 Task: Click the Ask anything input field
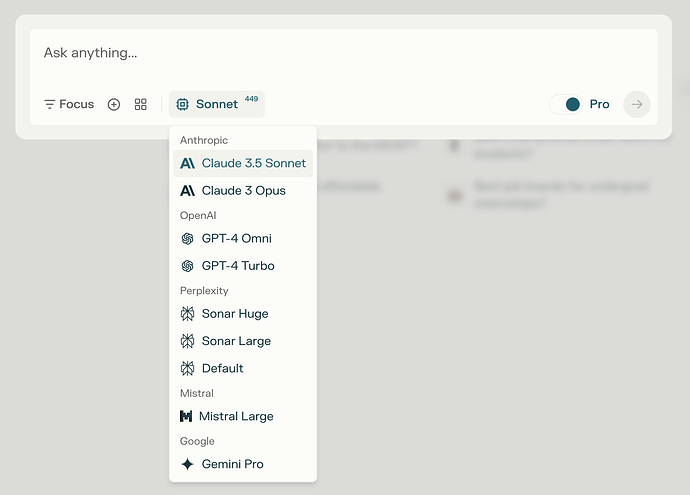[343, 53]
